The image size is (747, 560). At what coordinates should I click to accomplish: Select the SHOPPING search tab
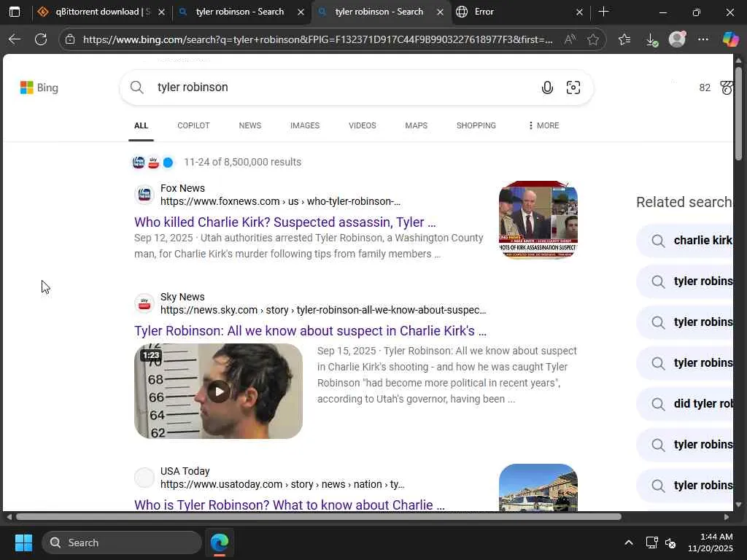[476, 125]
